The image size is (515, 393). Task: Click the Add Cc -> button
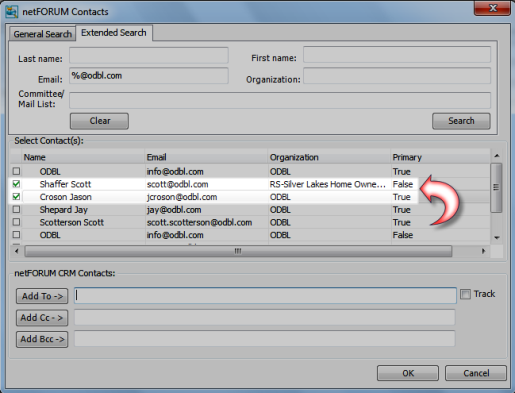(x=42, y=318)
